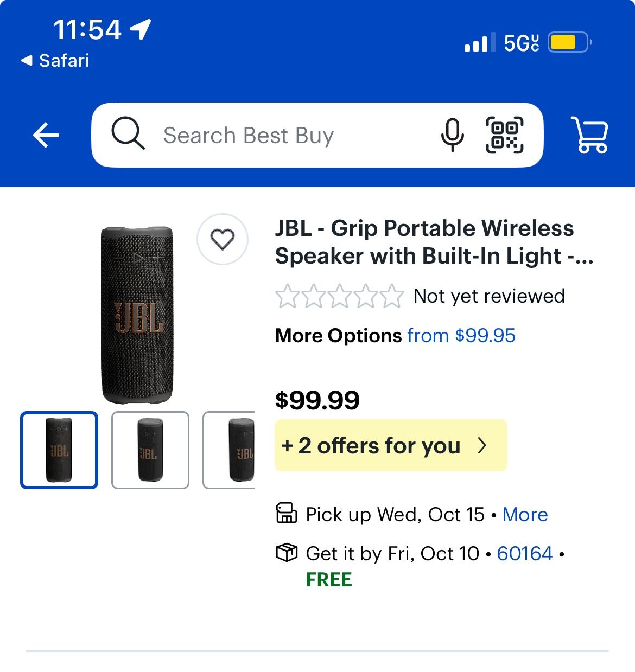Select the first JBL speaker thumbnail
Image resolution: width=635 pixels, height=672 pixels.
[59, 450]
